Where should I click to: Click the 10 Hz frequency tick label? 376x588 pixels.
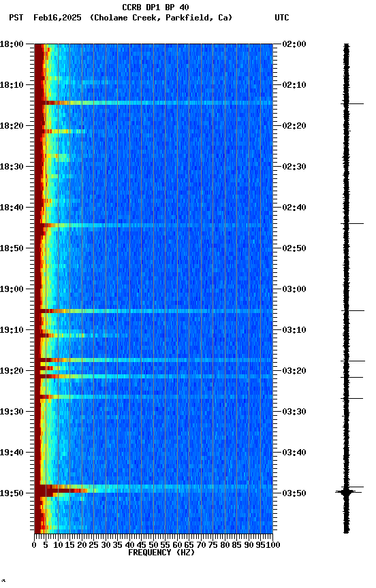point(58,545)
